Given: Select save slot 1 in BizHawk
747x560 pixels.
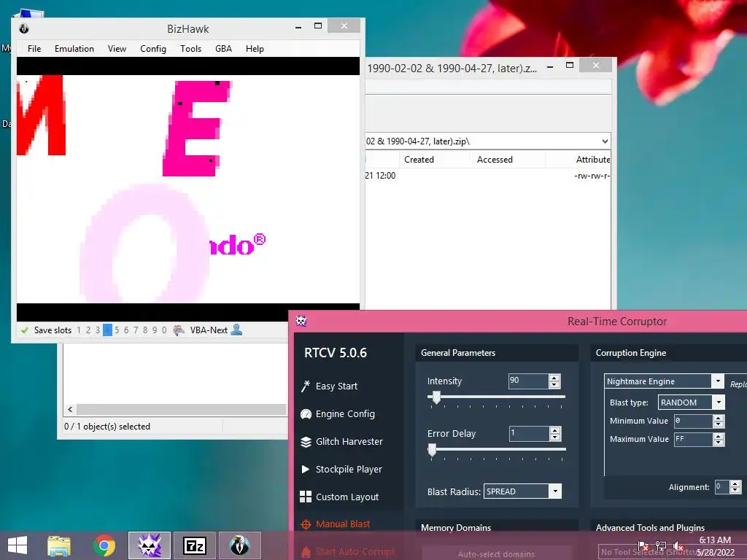Looking at the screenshot, I should click(x=79, y=330).
